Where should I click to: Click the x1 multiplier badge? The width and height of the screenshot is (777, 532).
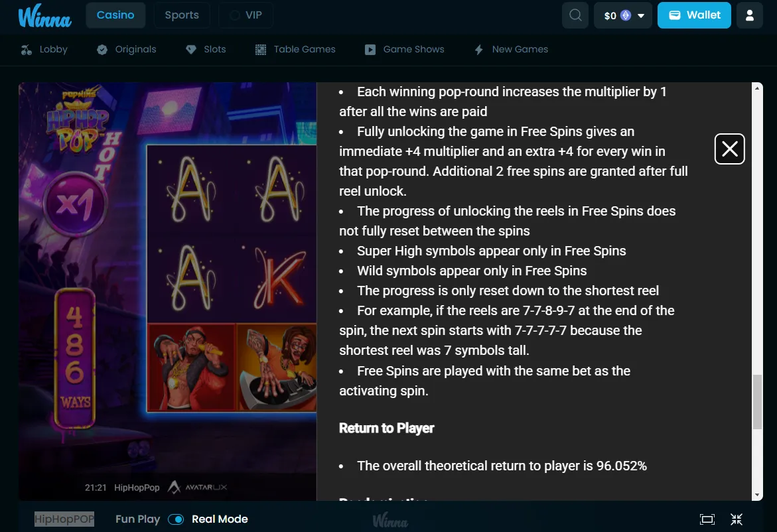[x=75, y=204]
